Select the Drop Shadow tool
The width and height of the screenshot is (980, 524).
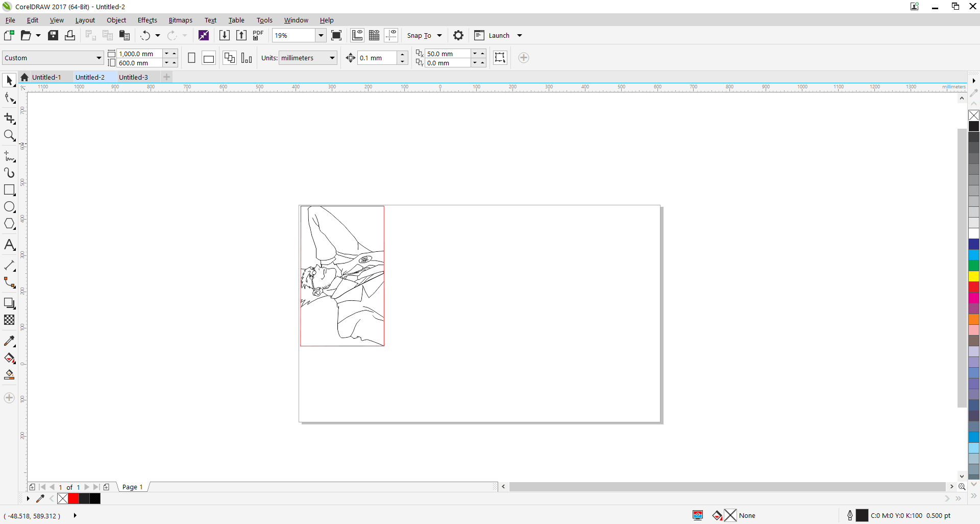pos(9,303)
